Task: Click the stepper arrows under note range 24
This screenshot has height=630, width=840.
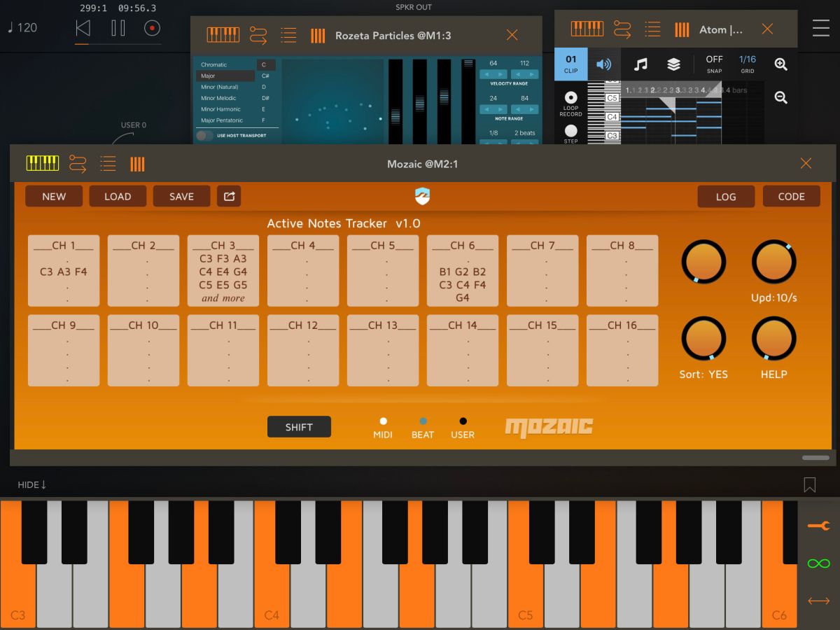Action: point(493,109)
